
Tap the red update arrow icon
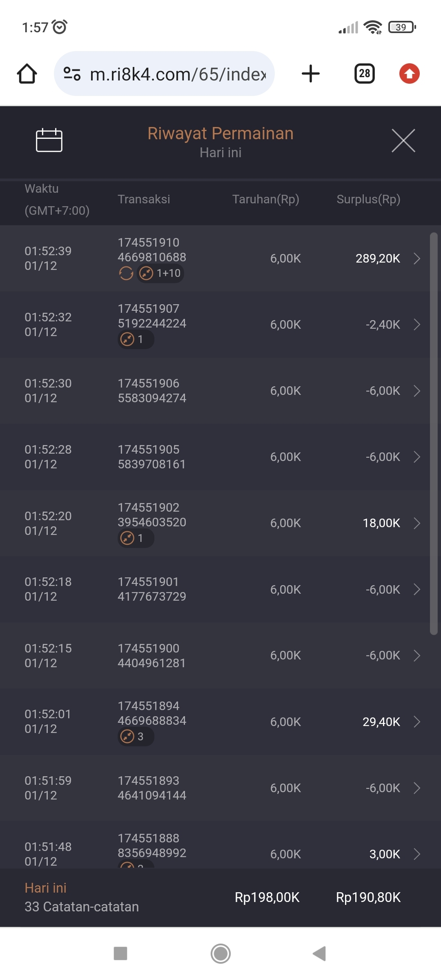[x=409, y=74]
